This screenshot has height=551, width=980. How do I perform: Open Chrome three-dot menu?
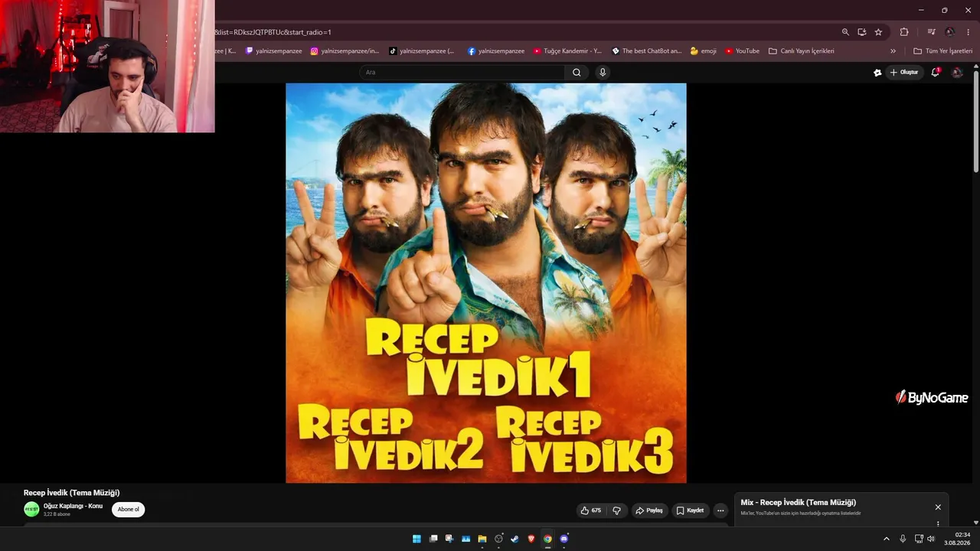pos(969,32)
